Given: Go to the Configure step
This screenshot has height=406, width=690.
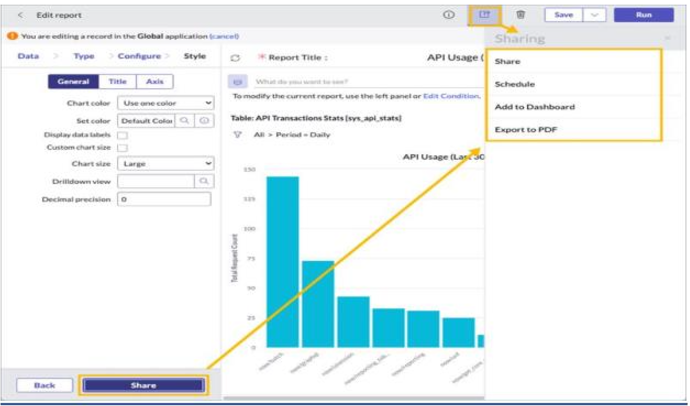Looking at the screenshot, I should click(139, 56).
